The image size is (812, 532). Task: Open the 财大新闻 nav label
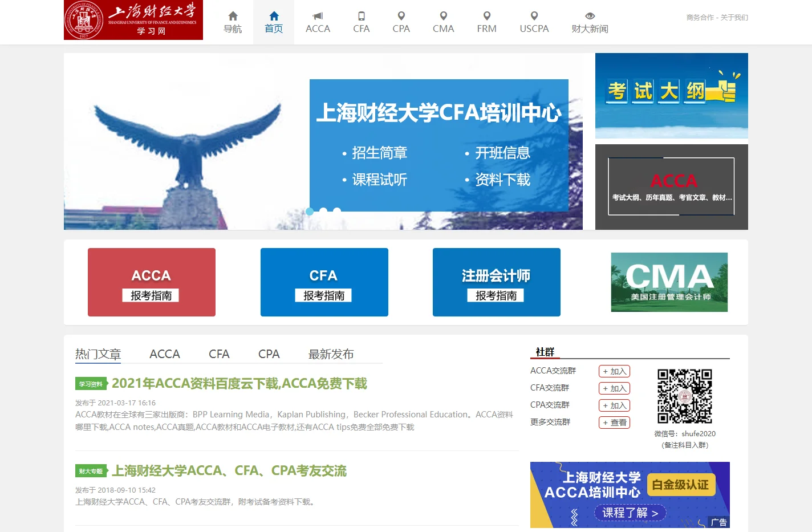tap(590, 29)
